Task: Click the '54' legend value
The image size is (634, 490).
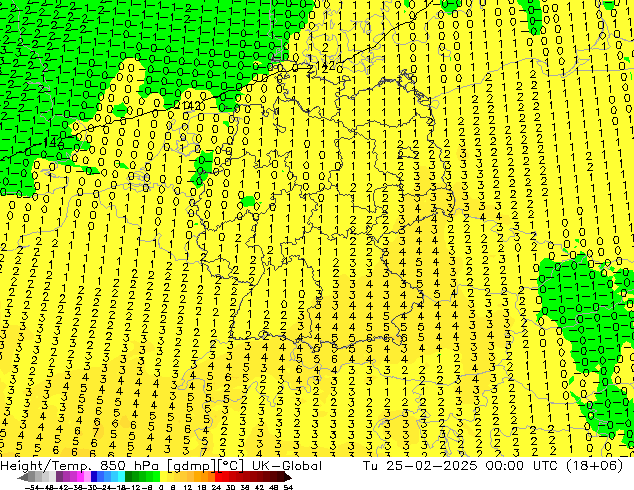Action: click(288, 488)
